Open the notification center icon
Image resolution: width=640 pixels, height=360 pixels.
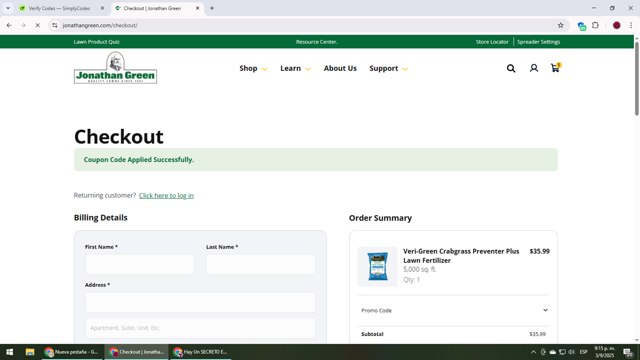click(628, 352)
